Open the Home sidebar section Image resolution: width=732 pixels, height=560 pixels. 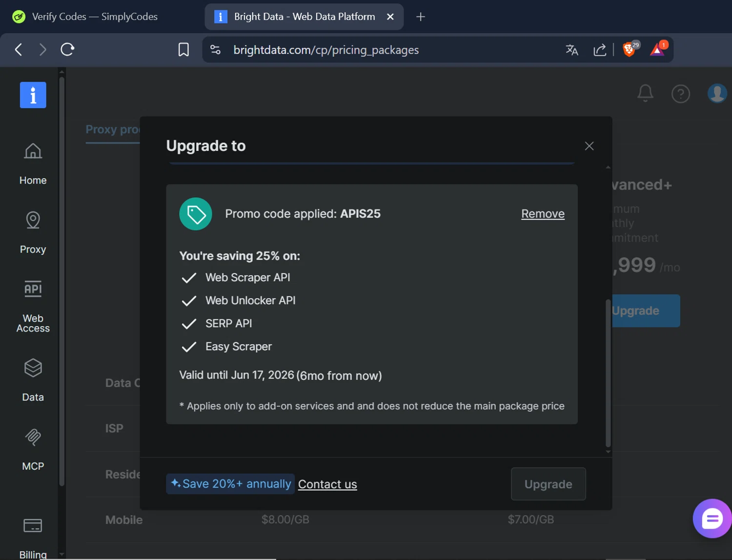[x=33, y=164]
